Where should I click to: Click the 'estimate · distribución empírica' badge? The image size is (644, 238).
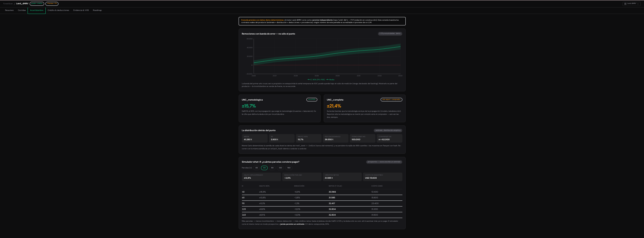pyautogui.click(x=388, y=131)
